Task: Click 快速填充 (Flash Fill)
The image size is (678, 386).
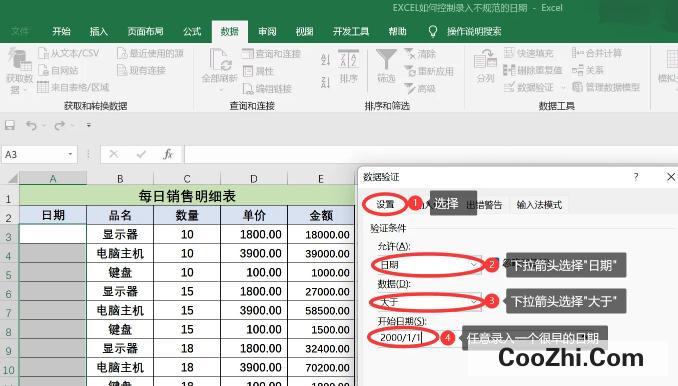Action: (529, 53)
